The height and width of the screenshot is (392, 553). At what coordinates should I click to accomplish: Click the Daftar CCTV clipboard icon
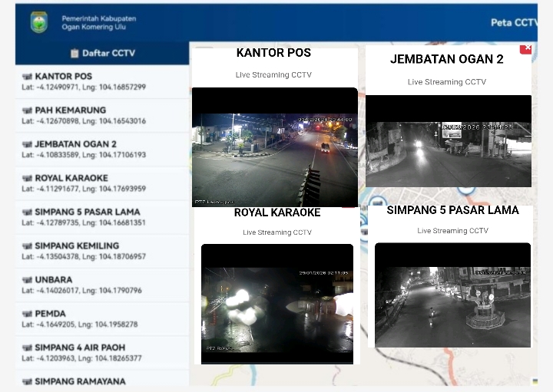point(75,53)
